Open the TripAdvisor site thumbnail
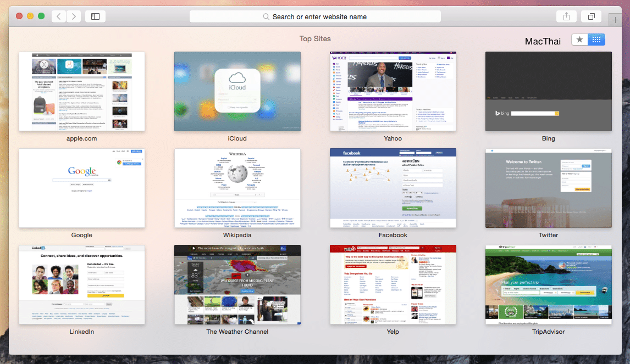 click(549, 284)
